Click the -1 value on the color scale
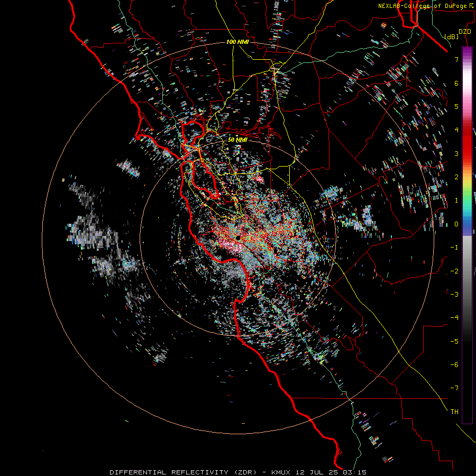This screenshot has width=476, height=476. coord(454,248)
